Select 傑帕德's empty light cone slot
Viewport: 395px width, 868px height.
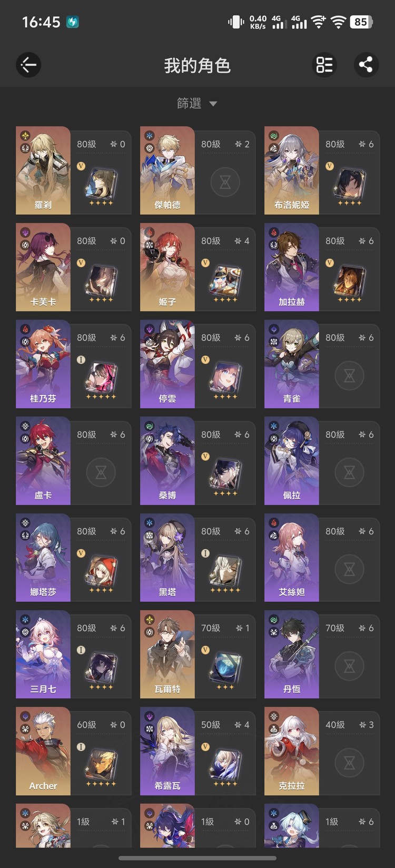(x=225, y=182)
